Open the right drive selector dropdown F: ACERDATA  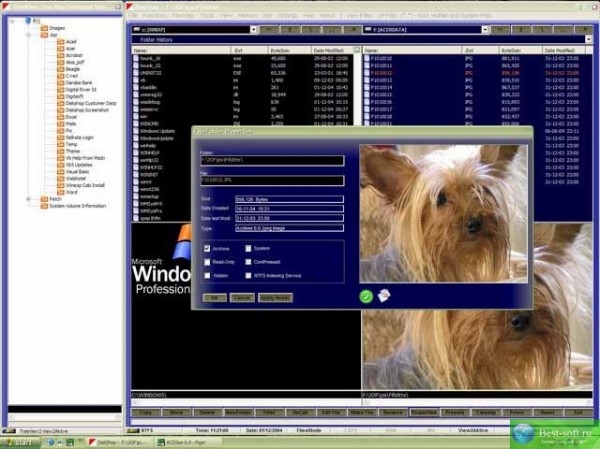tap(485, 29)
